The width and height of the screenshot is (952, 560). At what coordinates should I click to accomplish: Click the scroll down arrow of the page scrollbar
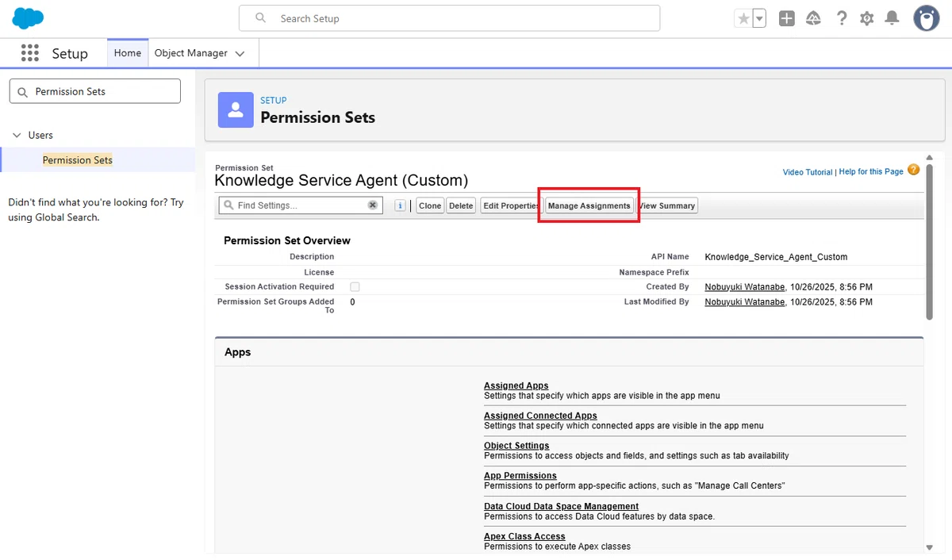[930, 547]
